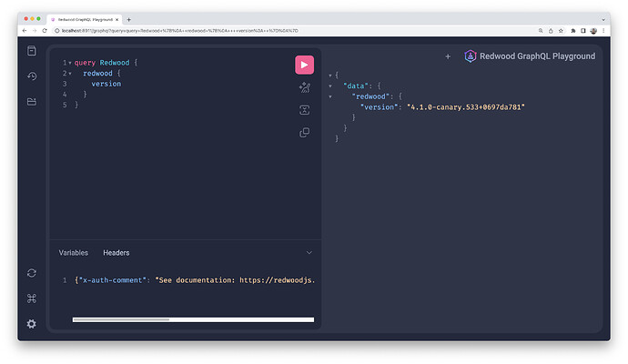Collapse the variables and headers editor chevron
The height and width of the screenshot is (364, 628).
pyautogui.click(x=309, y=253)
